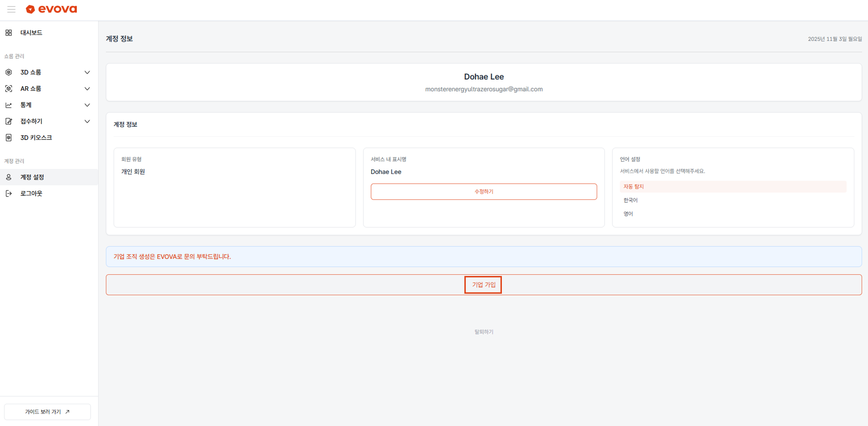
Task: Open the 대시보드 dashboard icon
Action: point(8,33)
